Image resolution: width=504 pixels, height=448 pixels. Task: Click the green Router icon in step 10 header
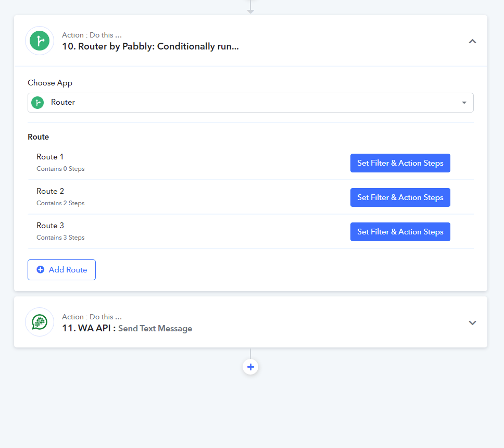pos(40,41)
